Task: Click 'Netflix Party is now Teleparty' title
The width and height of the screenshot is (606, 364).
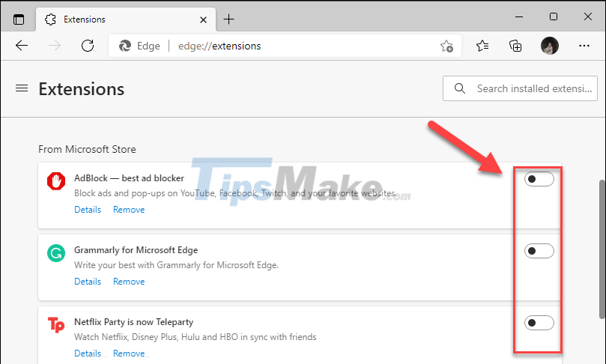Action: pos(134,322)
